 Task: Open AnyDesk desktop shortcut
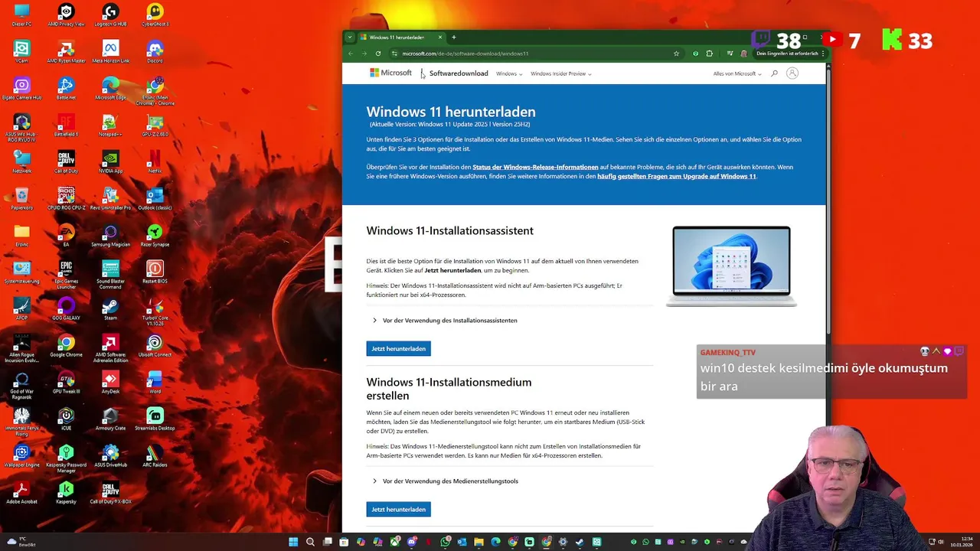(110, 382)
